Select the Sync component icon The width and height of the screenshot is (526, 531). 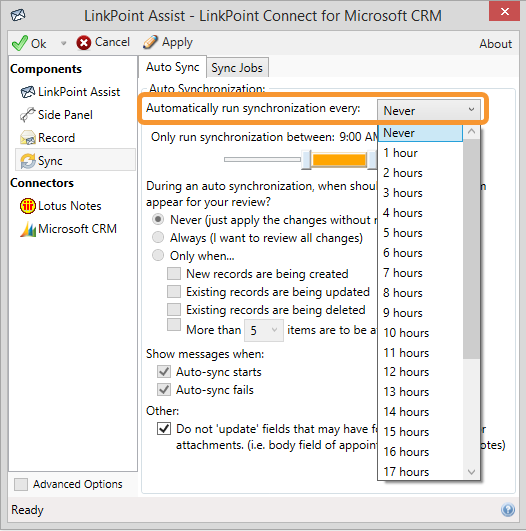pos(28,161)
